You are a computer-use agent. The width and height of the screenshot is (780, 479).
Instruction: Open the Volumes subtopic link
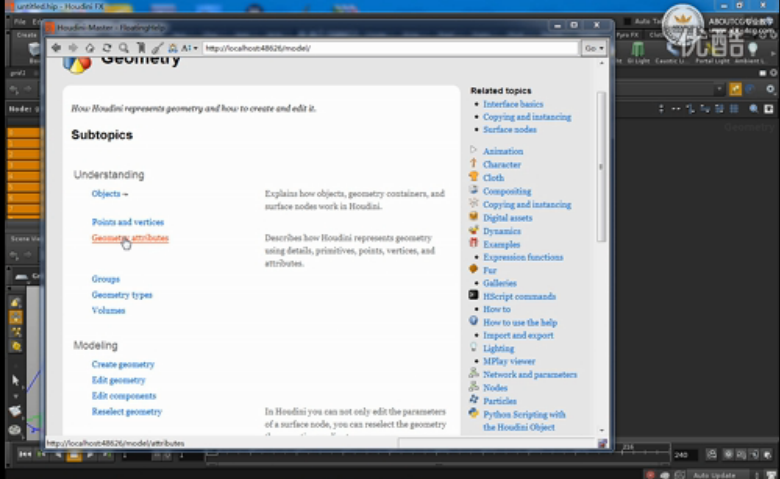coord(108,310)
